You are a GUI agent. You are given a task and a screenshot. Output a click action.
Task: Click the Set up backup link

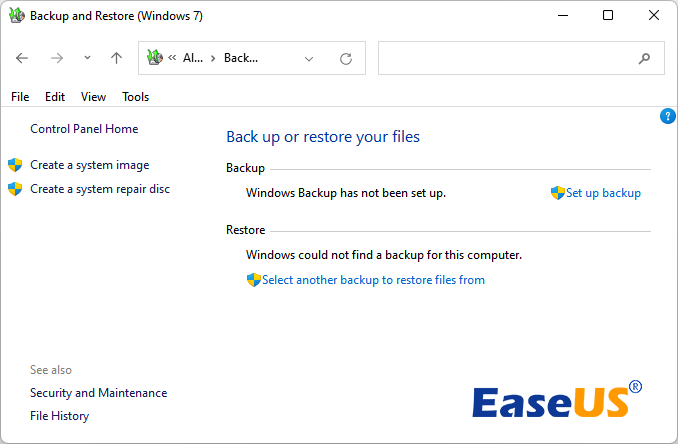[x=603, y=193]
